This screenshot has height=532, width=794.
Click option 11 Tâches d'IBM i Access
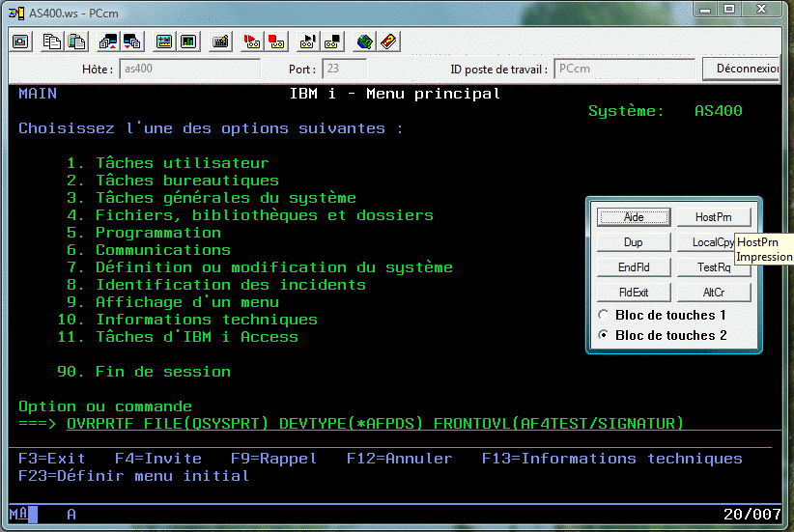click(178, 337)
